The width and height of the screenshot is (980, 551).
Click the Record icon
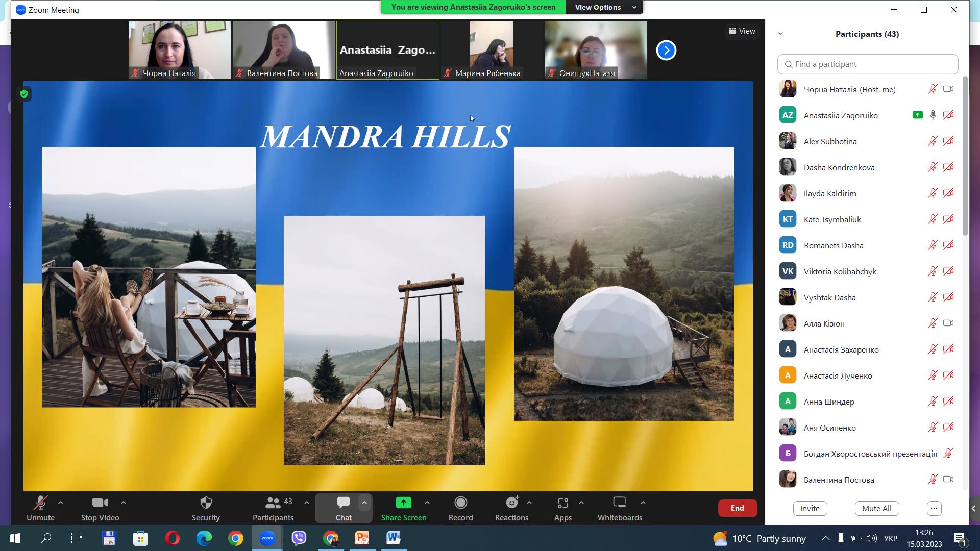[460, 504]
